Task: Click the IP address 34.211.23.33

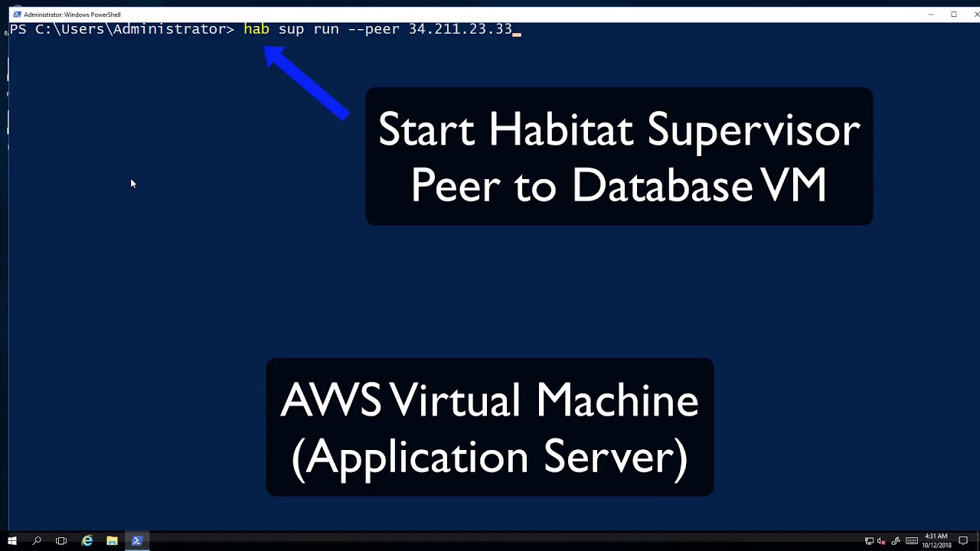Action: pos(460,29)
